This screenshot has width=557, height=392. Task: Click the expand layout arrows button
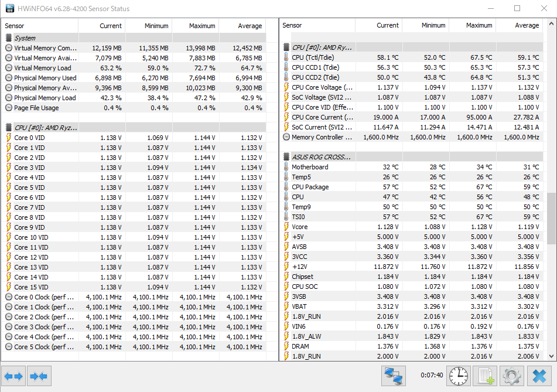pos(13,376)
